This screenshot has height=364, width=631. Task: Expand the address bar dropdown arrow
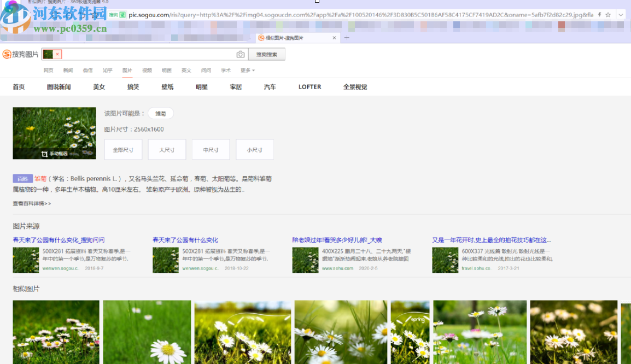[621, 15]
